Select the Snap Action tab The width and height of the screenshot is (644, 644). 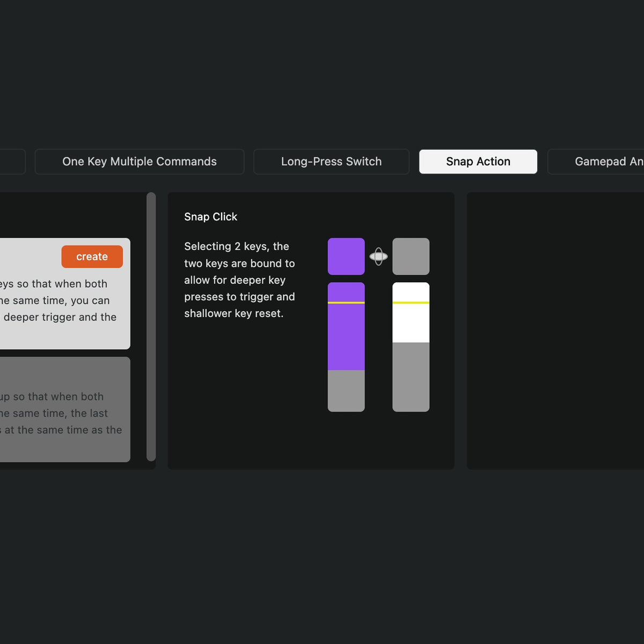[x=478, y=162]
